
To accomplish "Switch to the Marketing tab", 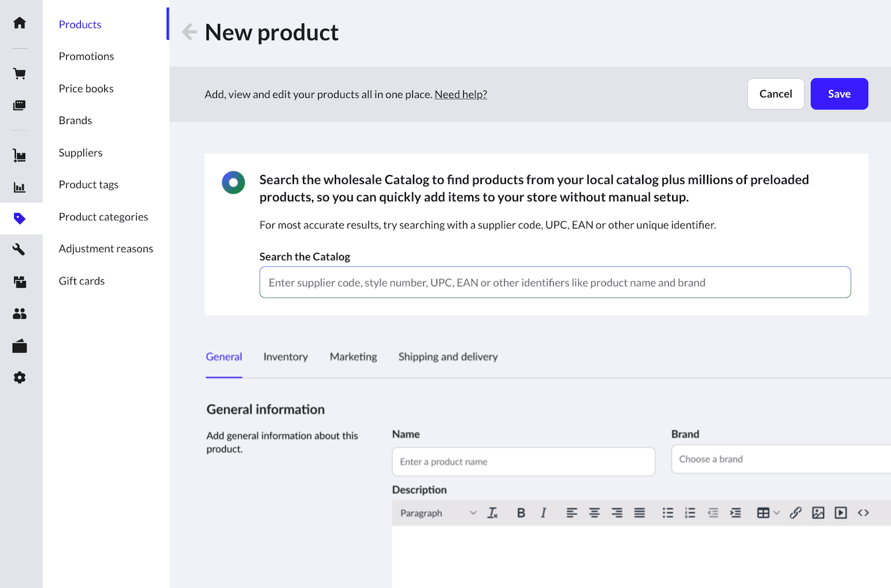I will pos(353,357).
